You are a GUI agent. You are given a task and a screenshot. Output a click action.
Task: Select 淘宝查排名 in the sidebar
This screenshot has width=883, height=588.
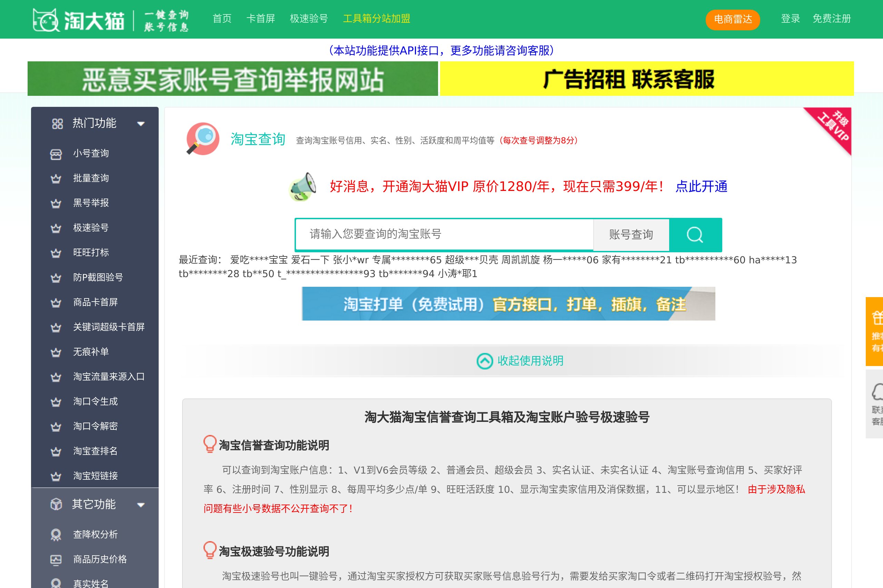(95, 451)
